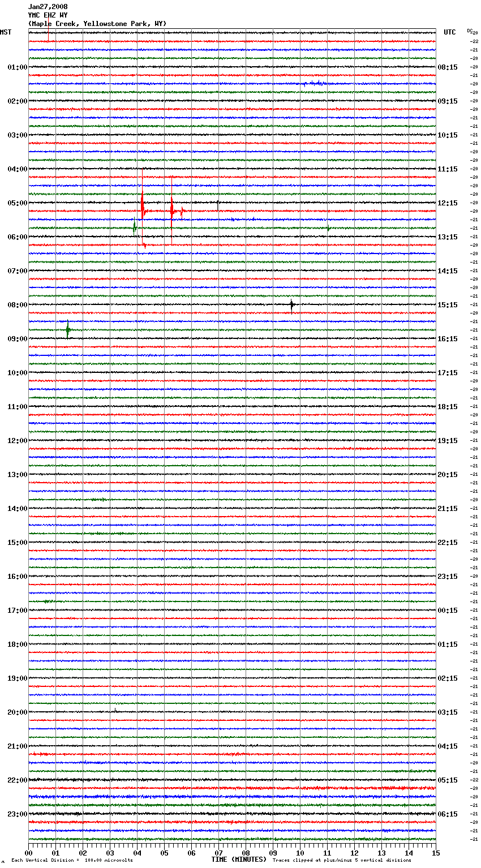
Task: Click the 08:15 UTC time label
Action: (448, 67)
